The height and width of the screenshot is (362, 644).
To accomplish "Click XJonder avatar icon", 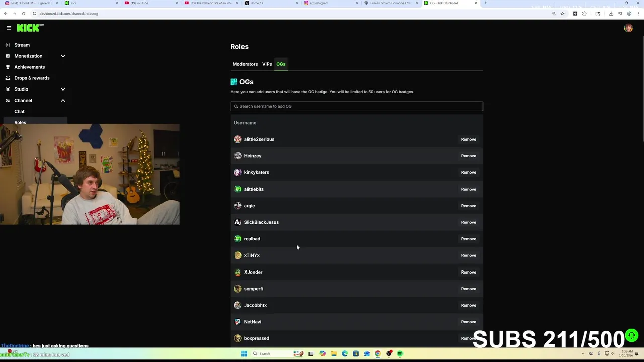I will point(238,272).
